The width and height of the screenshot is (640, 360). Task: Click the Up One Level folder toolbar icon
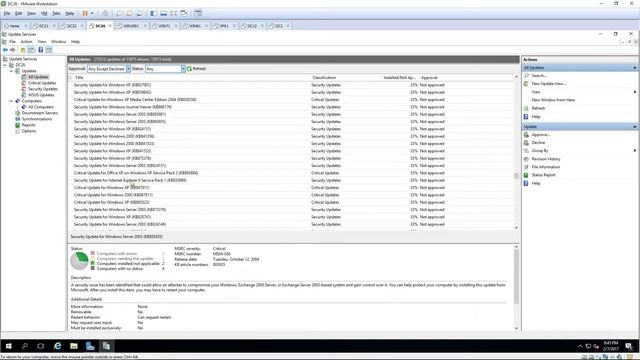click(23, 50)
